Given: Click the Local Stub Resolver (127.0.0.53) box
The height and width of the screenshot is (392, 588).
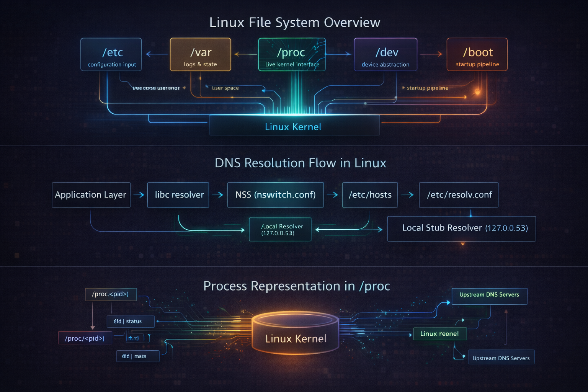Looking at the screenshot, I should click(462, 229).
